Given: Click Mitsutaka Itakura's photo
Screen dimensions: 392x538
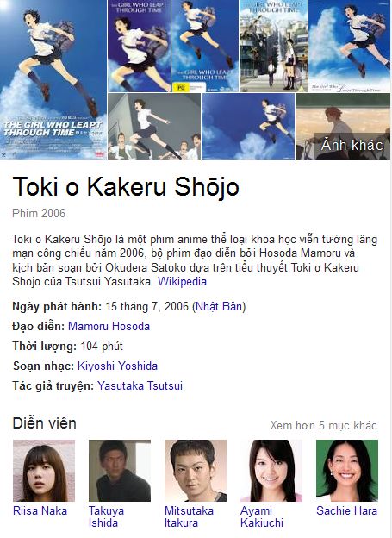Looking at the screenshot, I should coord(196,471).
